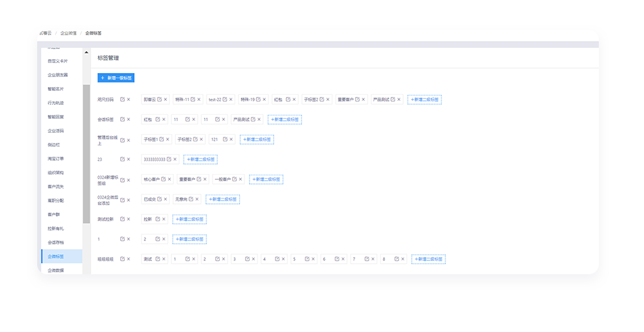644x332 pixels.
Task: Edit the 特殊-11 tag
Action: (x=193, y=100)
